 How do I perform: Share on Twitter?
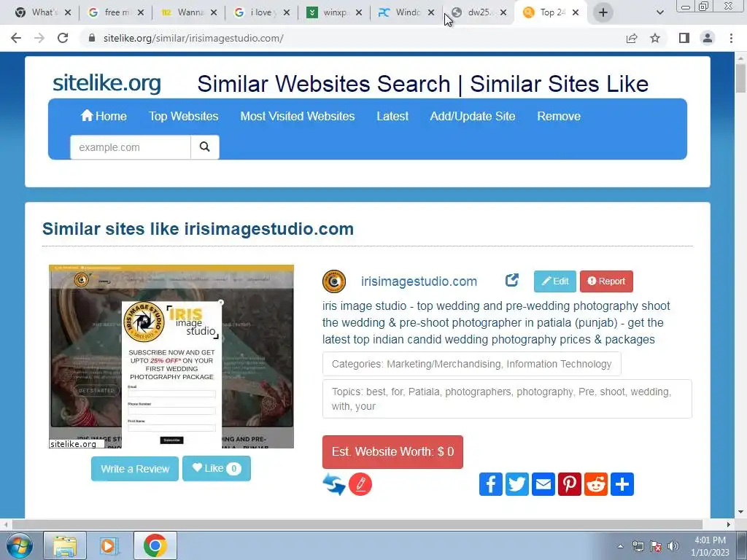(x=517, y=484)
